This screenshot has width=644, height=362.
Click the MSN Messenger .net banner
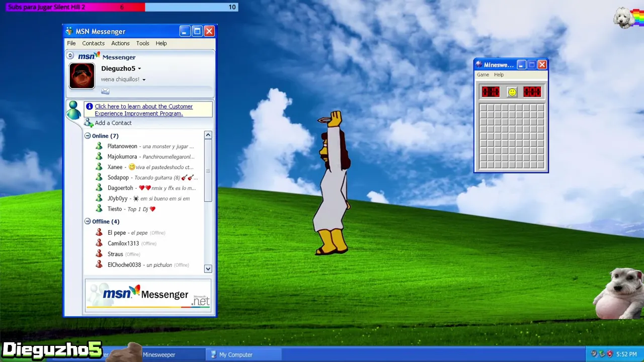pyautogui.click(x=148, y=296)
